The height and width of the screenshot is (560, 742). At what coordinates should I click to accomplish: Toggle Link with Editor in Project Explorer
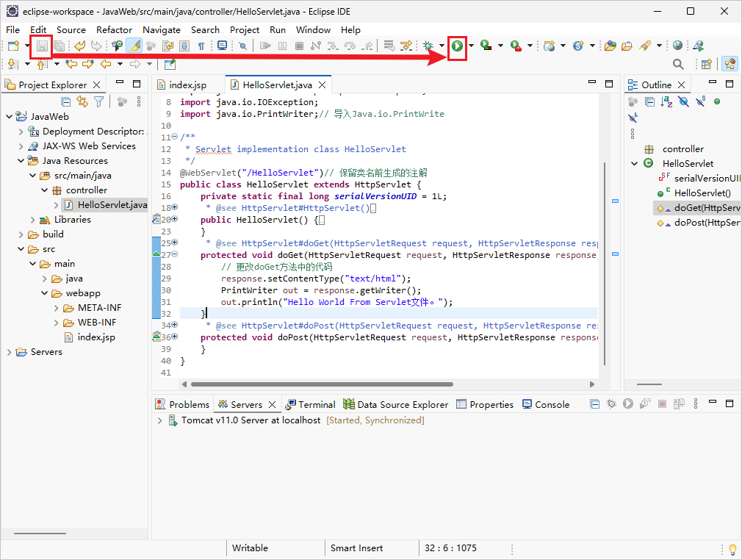tap(82, 101)
